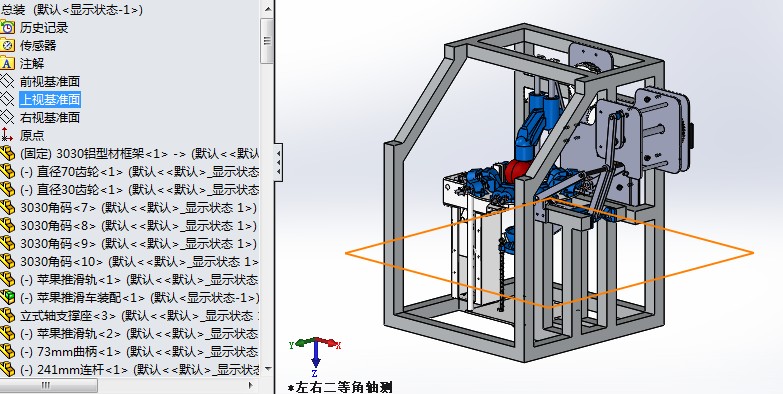Click the 上视基准面 plane icon
This screenshot has width=783, height=394.
tap(7, 99)
